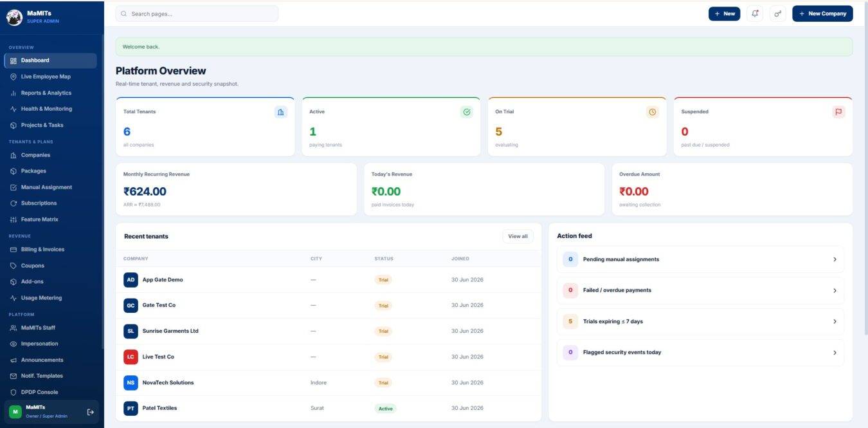
Task: Open Notif. Templates
Action: [x=50, y=376]
